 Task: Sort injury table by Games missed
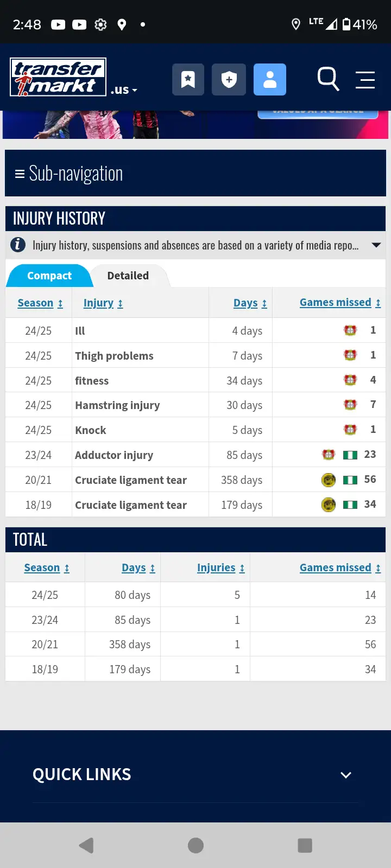340,303
